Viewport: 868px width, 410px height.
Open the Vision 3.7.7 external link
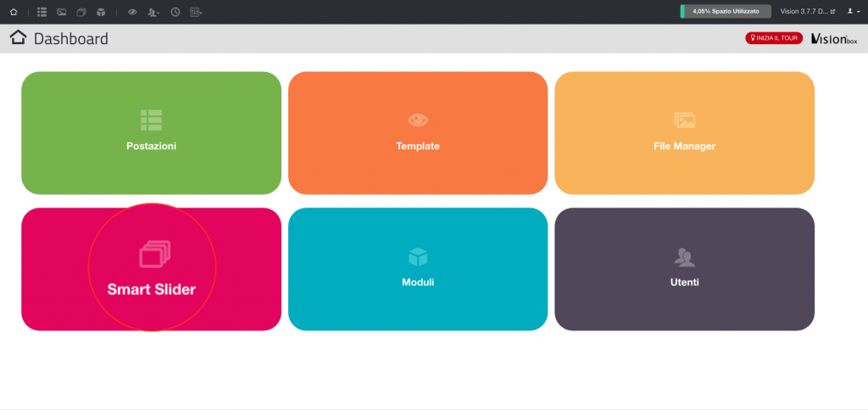coord(808,11)
